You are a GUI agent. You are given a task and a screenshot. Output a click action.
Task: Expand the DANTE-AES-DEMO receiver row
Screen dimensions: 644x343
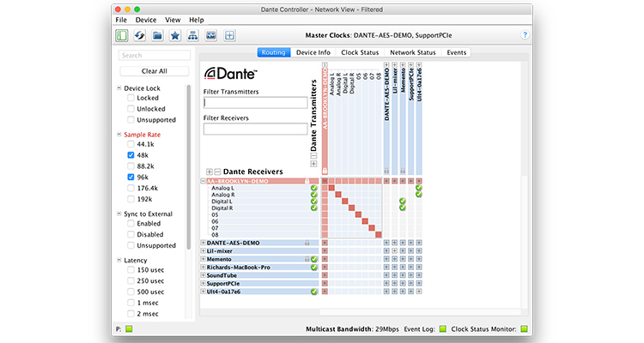pyautogui.click(x=203, y=243)
